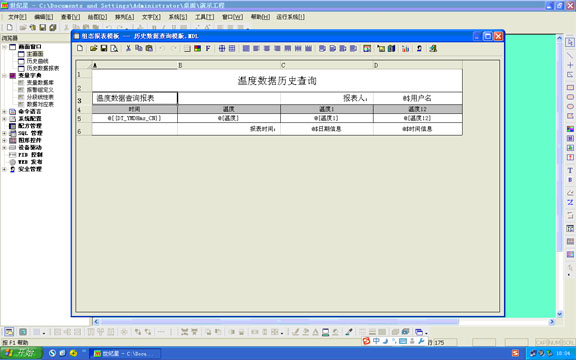The height and width of the screenshot is (360, 576).
Task: Click the bar chart icon in report toolbar
Action: 406,48
